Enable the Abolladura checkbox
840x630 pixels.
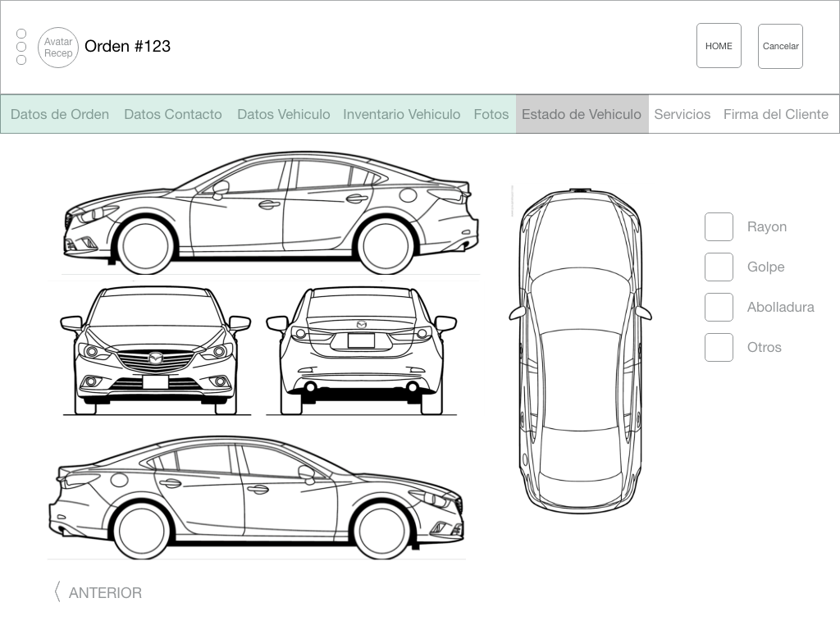pyautogui.click(x=719, y=308)
